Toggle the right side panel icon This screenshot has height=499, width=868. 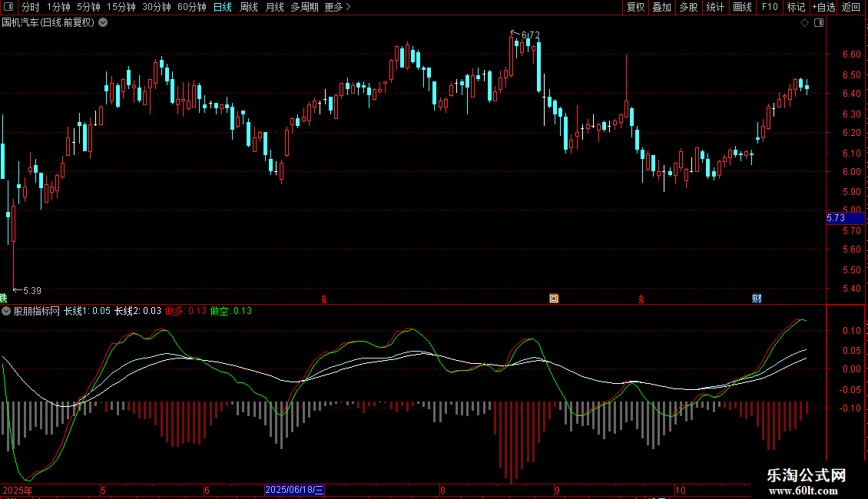(819, 23)
